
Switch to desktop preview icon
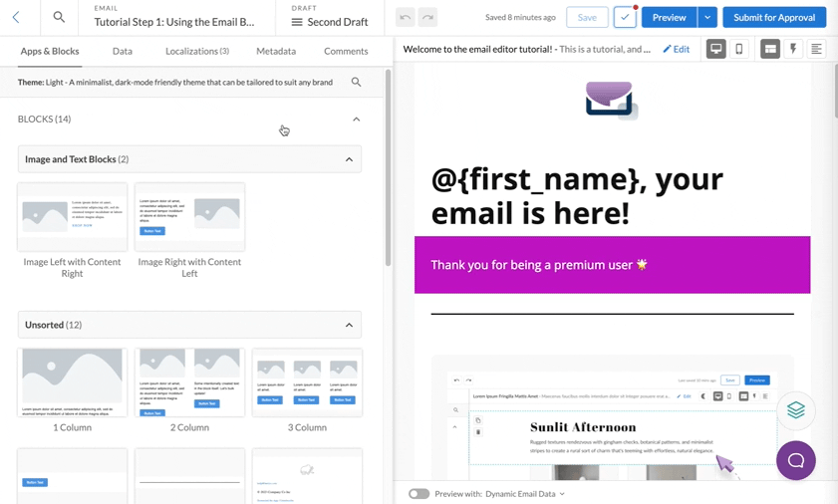click(716, 49)
